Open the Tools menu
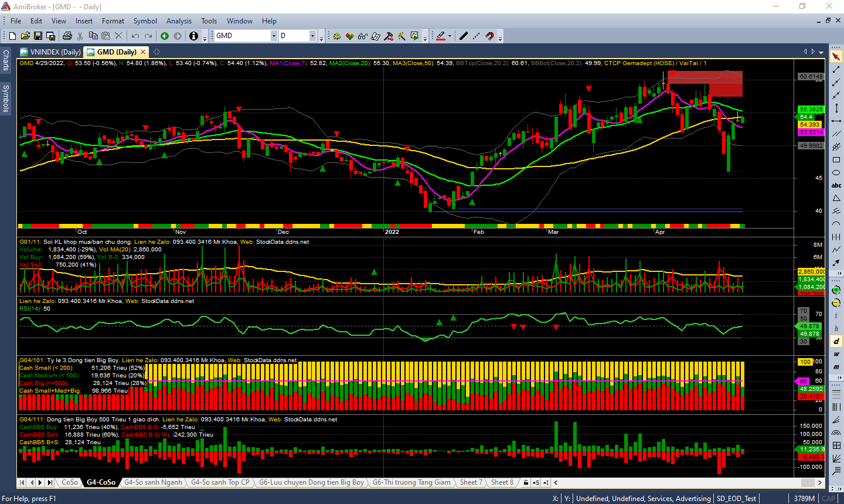844x504 pixels. (209, 21)
